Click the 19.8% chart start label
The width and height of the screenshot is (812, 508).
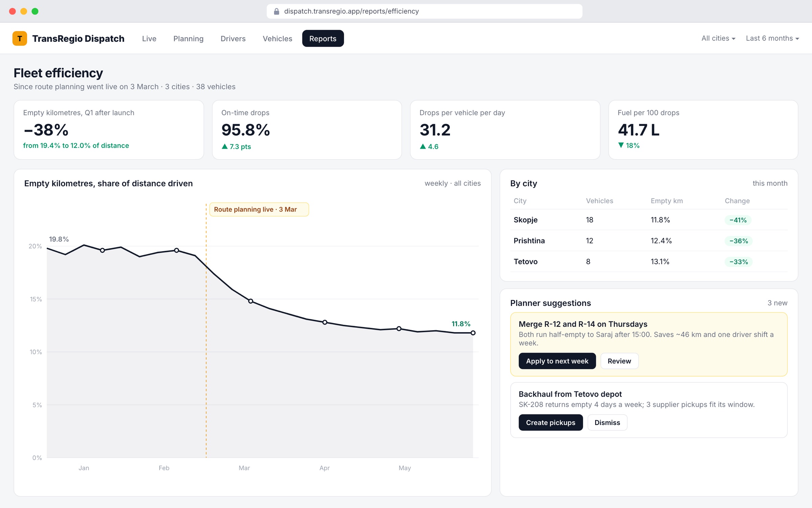pyautogui.click(x=59, y=239)
